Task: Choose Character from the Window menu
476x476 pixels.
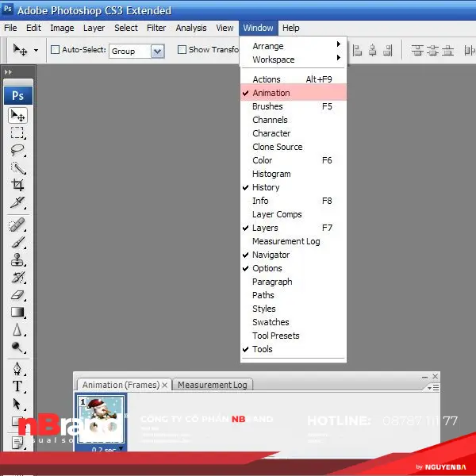Action: (x=294, y=133)
